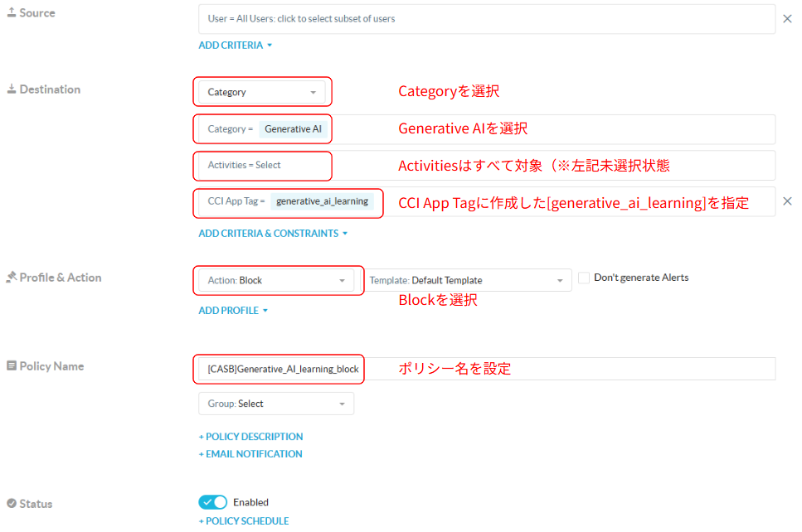Expand the POLICY DESCRIPTION section
Viewport: 802px width, 532px height.
(250, 436)
